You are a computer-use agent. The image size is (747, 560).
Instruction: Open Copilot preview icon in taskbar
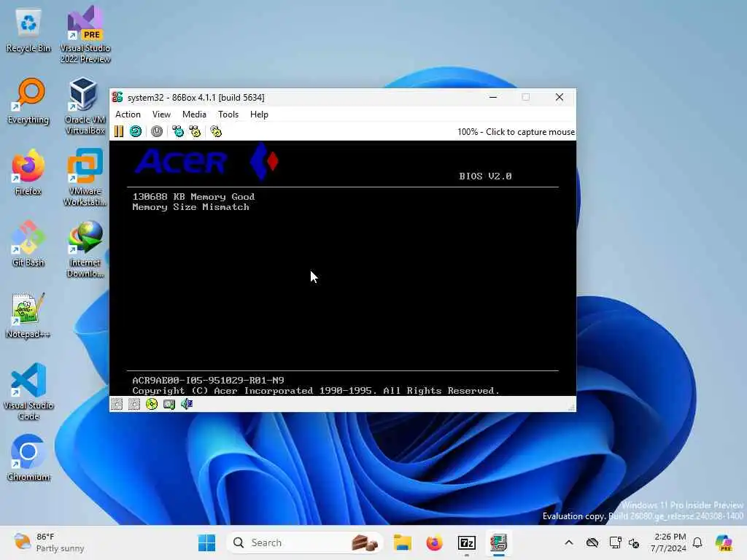724,542
